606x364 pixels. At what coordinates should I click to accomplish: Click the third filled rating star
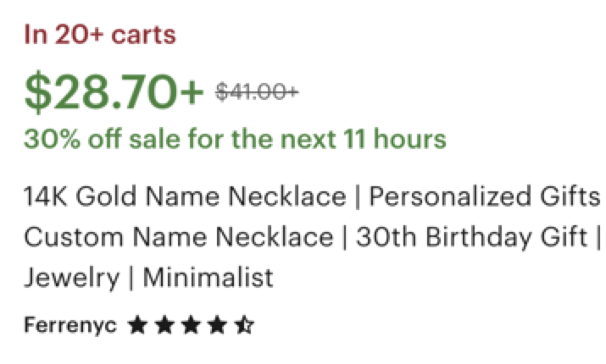(191, 324)
